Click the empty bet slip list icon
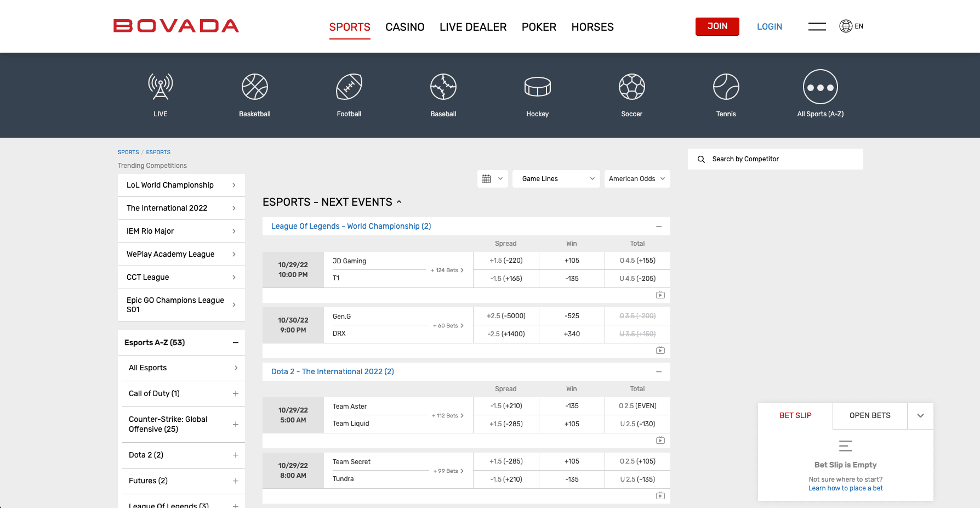 coord(846,446)
